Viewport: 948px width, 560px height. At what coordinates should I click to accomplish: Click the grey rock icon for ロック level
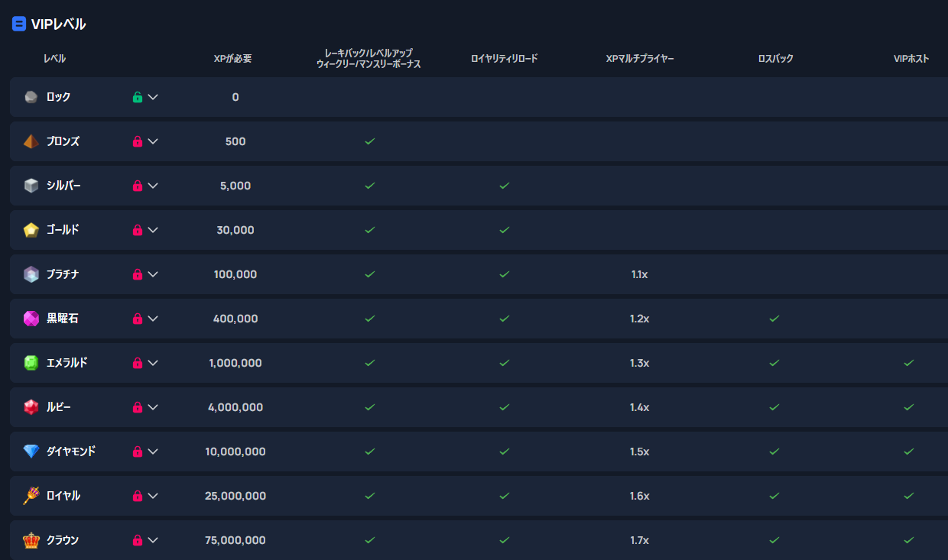pyautogui.click(x=31, y=97)
